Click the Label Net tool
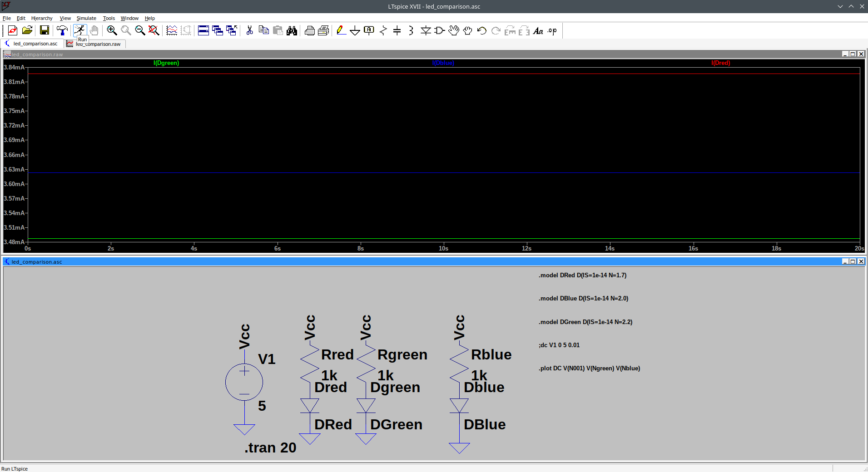The image size is (868, 472). click(x=369, y=30)
